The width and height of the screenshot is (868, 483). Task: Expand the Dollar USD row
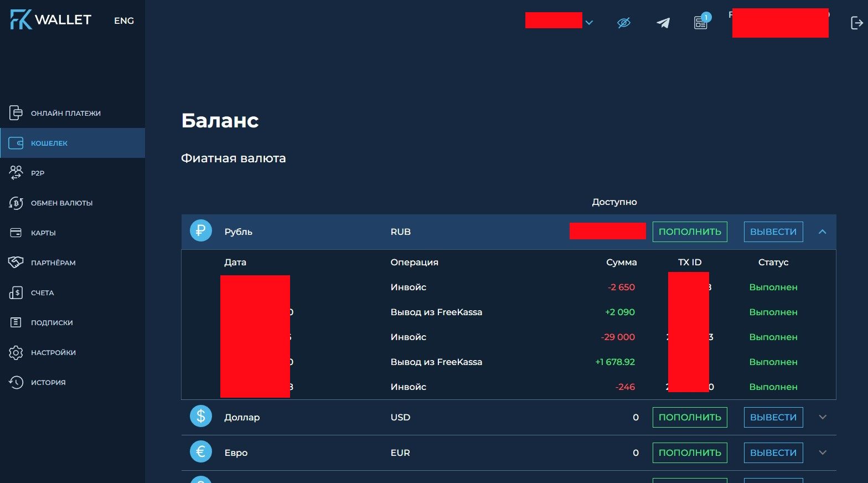tap(822, 417)
